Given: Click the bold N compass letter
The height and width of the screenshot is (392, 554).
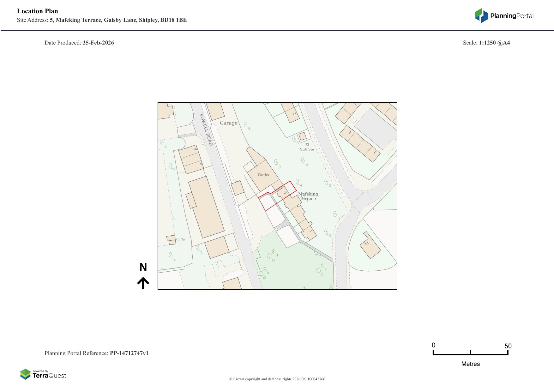Looking at the screenshot, I should [143, 267].
